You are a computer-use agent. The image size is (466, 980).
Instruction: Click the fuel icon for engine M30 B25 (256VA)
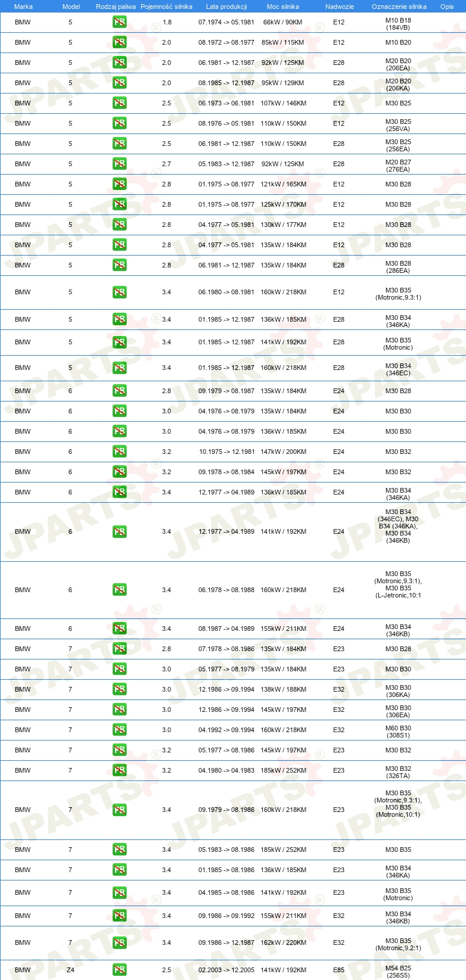click(119, 123)
